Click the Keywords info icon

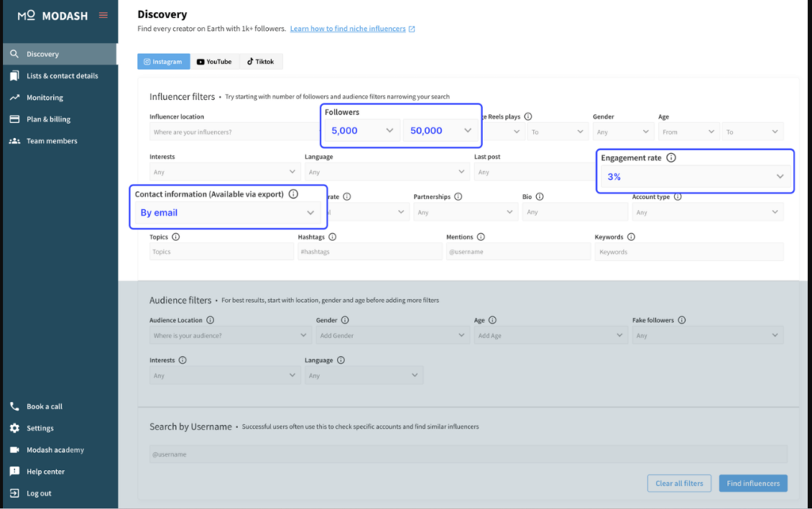pyautogui.click(x=631, y=236)
